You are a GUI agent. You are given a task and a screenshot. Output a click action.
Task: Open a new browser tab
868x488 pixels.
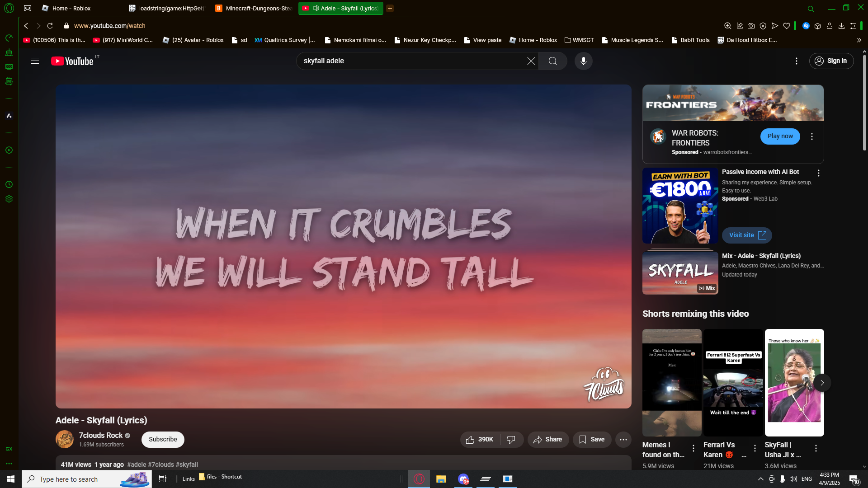[390, 8]
